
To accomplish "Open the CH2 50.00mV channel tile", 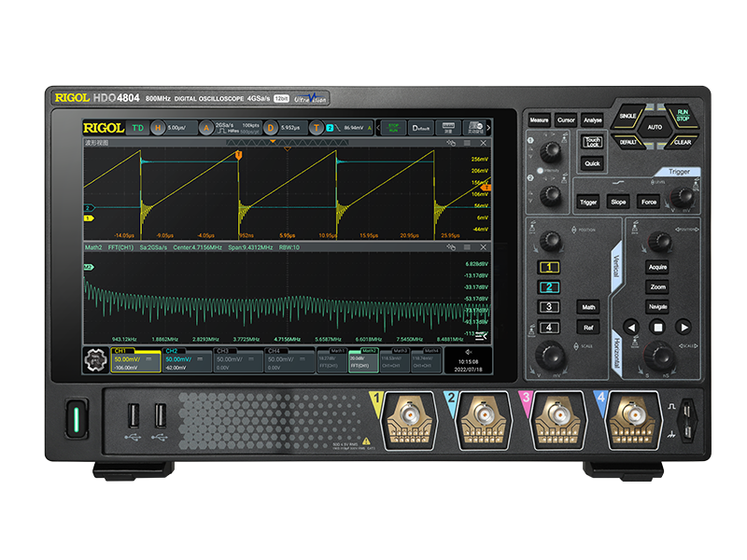I will pyautogui.click(x=187, y=359).
